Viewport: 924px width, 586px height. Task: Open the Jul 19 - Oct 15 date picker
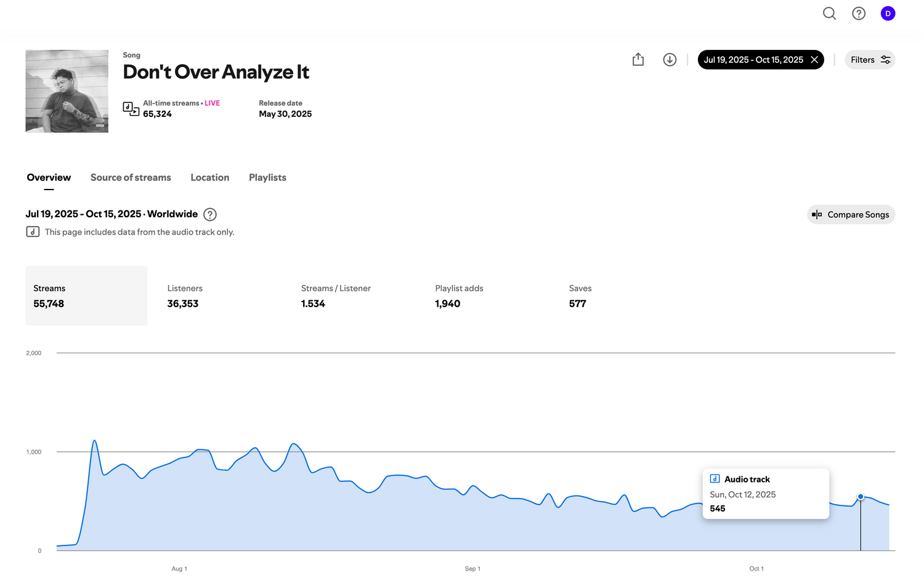753,60
